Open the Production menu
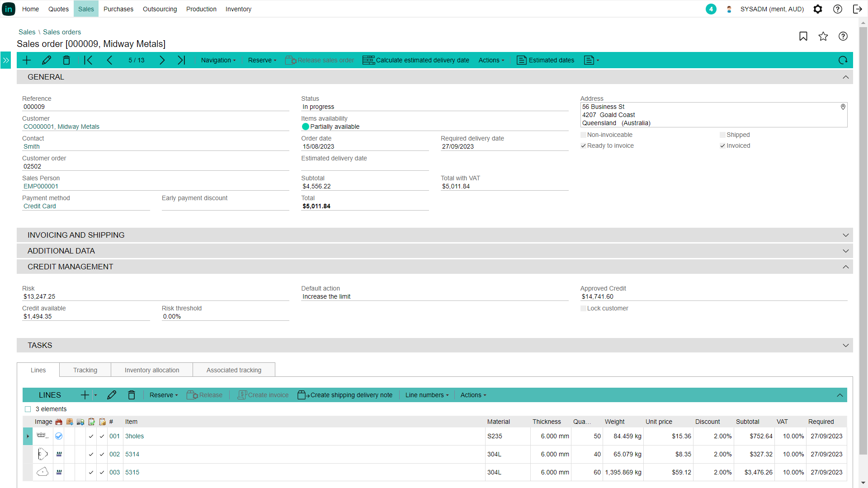 coord(201,9)
